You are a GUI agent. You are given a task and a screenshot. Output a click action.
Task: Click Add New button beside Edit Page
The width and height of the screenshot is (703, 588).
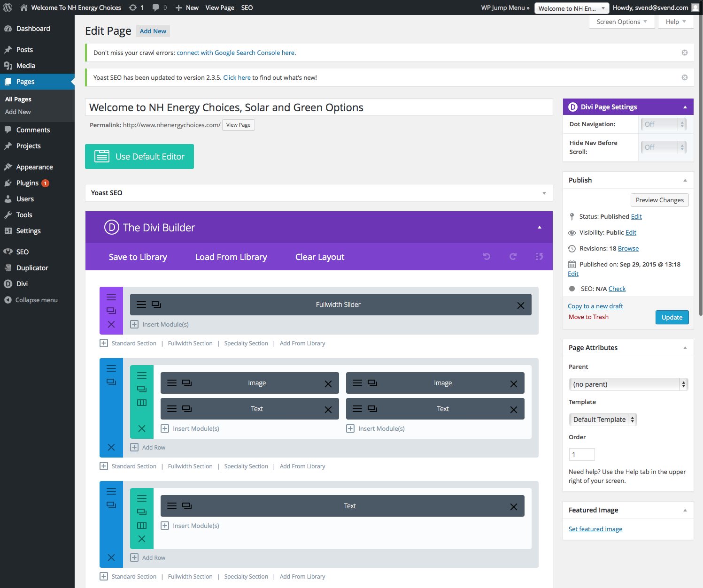153,31
